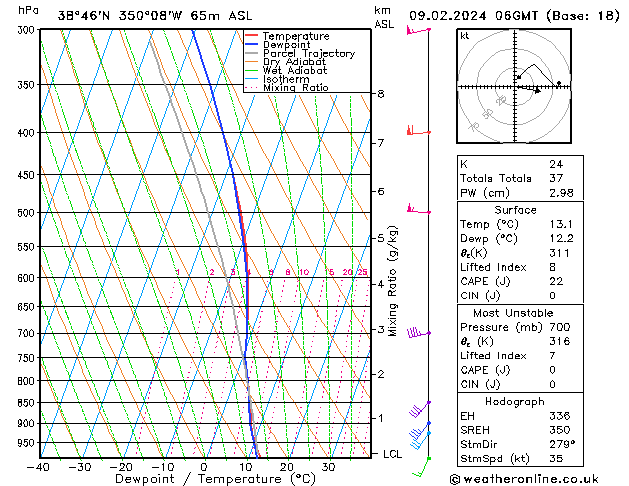Click the Most Unstable section heading
Screen dimensions: 629x486
click(x=513, y=313)
